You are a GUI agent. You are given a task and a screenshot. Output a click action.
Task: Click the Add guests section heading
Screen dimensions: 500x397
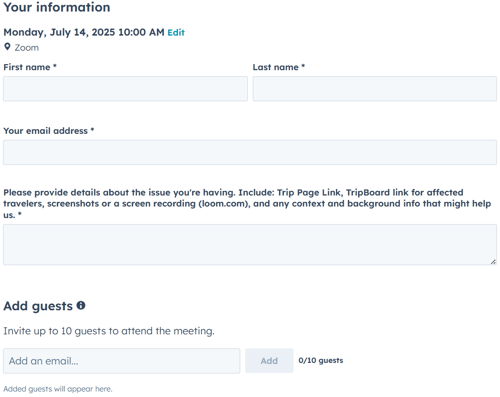(38, 306)
